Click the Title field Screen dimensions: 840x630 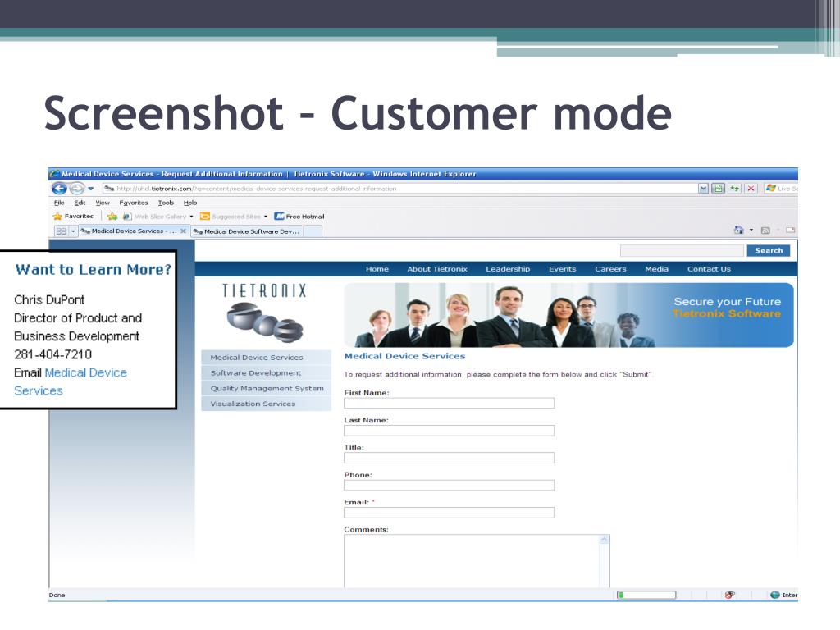pos(449,458)
